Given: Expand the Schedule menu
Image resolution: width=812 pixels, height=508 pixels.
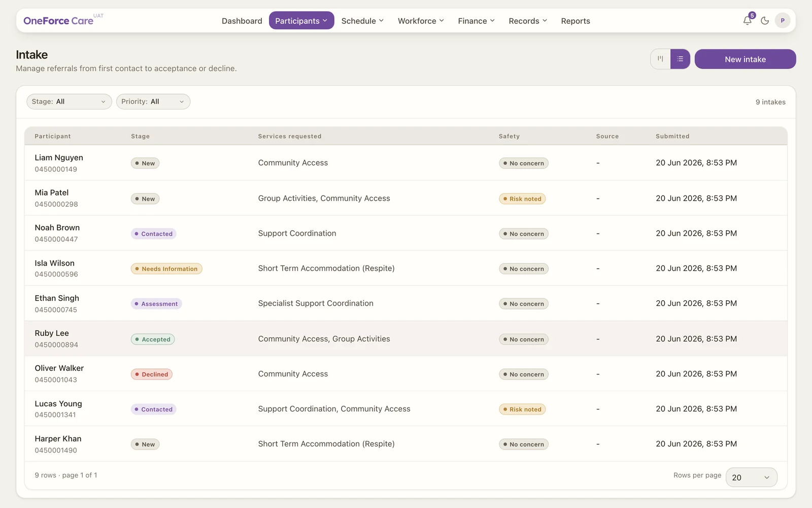Looking at the screenshot, I should pyautogui.click(x=362, y=21).
